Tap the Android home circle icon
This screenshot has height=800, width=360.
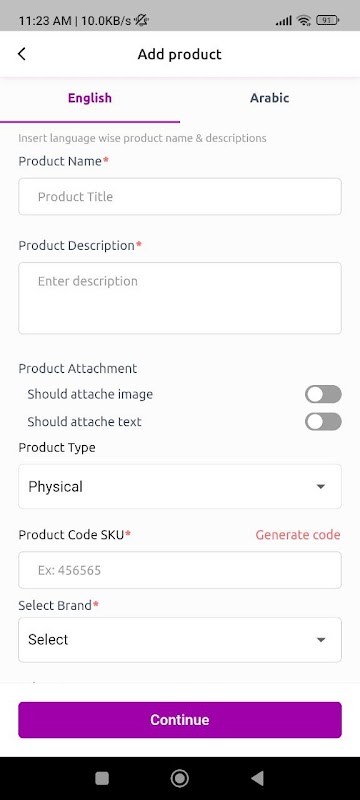(179, 778)
